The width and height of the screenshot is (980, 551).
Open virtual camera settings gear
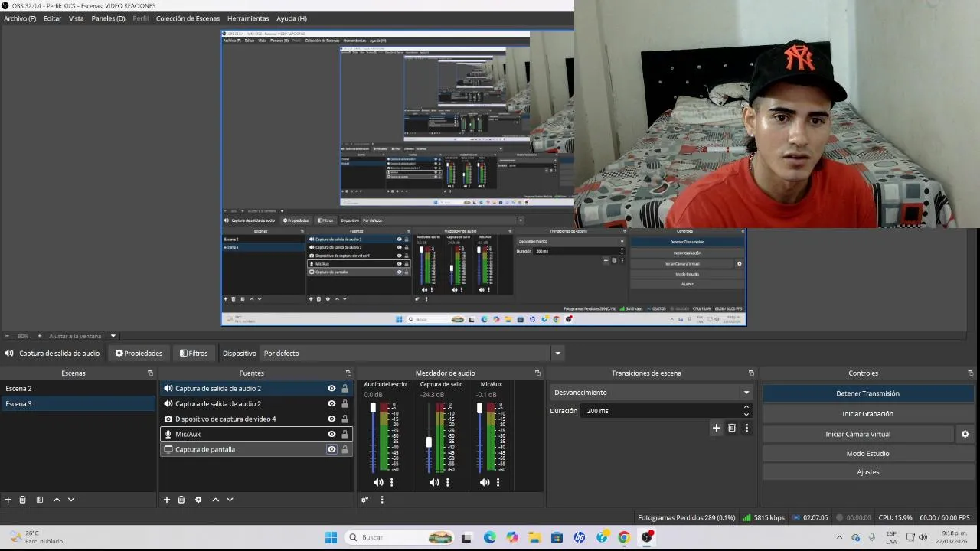tap(965, 434)
